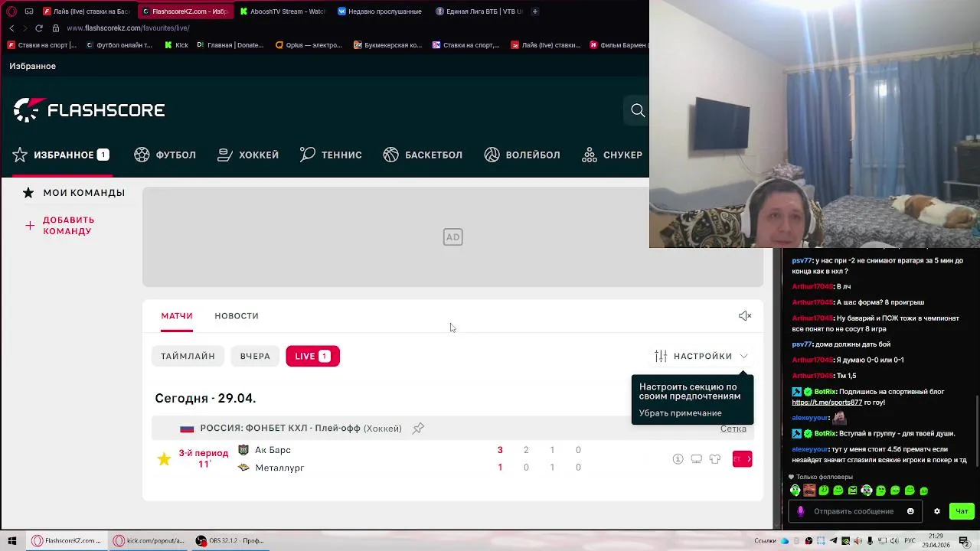Open the Telegram tray icon
This screenshot has width=980, height=551.
[x=834, y=541]
